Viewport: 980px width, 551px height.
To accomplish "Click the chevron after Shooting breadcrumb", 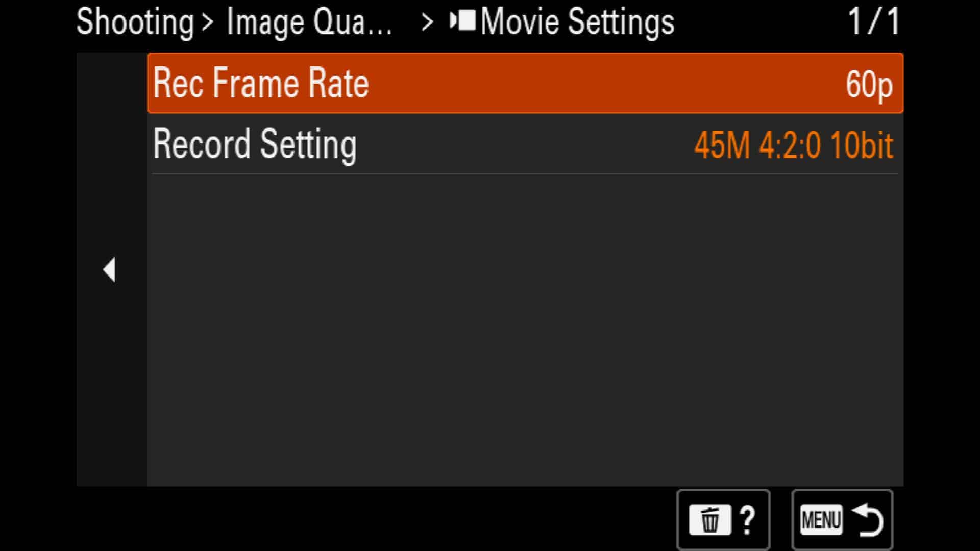I will tap(207, 22).
